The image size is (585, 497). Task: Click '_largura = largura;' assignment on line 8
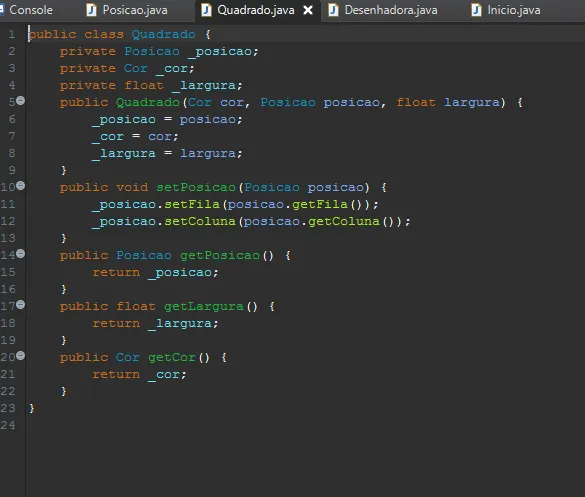point(167,154)
